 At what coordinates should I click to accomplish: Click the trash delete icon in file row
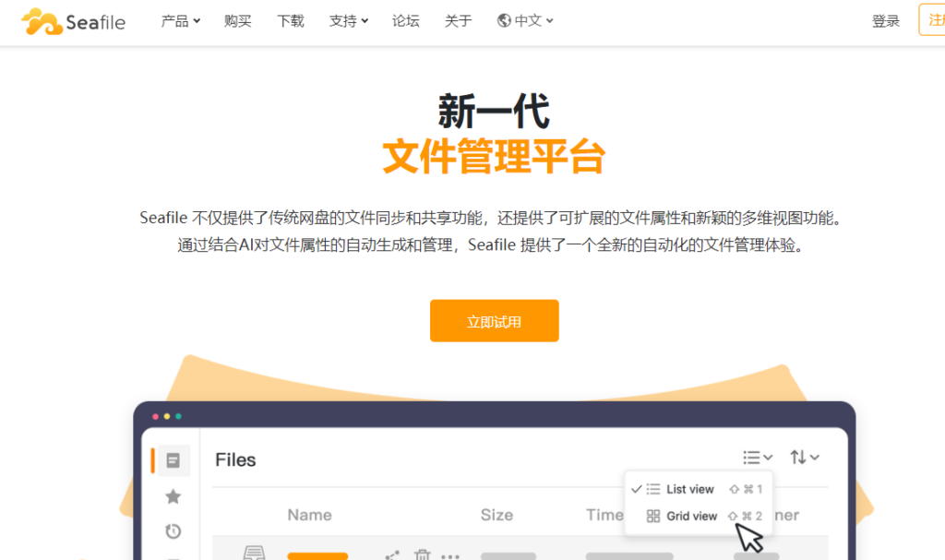pos(423,554)
